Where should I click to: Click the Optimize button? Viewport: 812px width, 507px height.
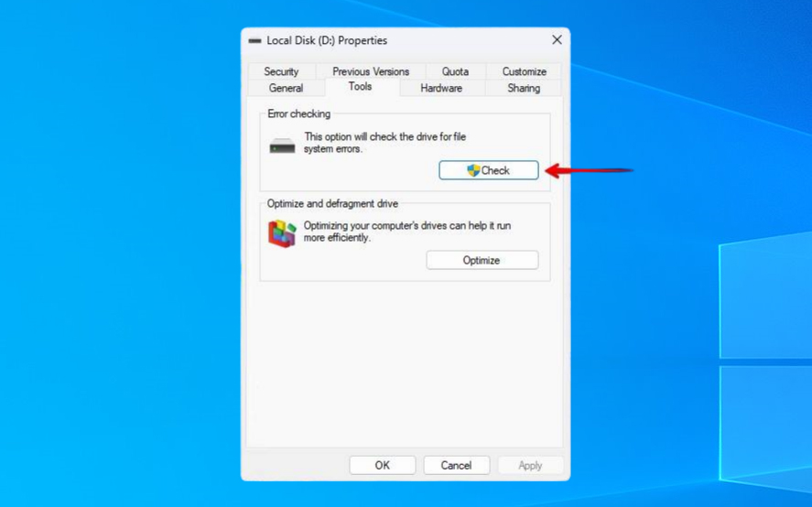pos(482,261)
